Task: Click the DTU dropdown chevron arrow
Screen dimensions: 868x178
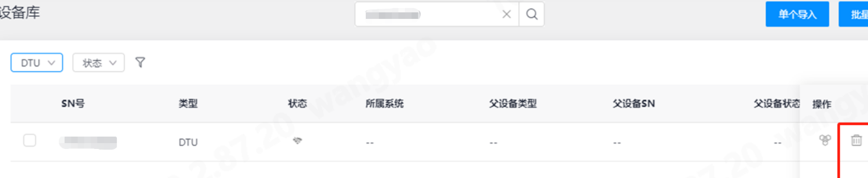Action: coord(52,62)
